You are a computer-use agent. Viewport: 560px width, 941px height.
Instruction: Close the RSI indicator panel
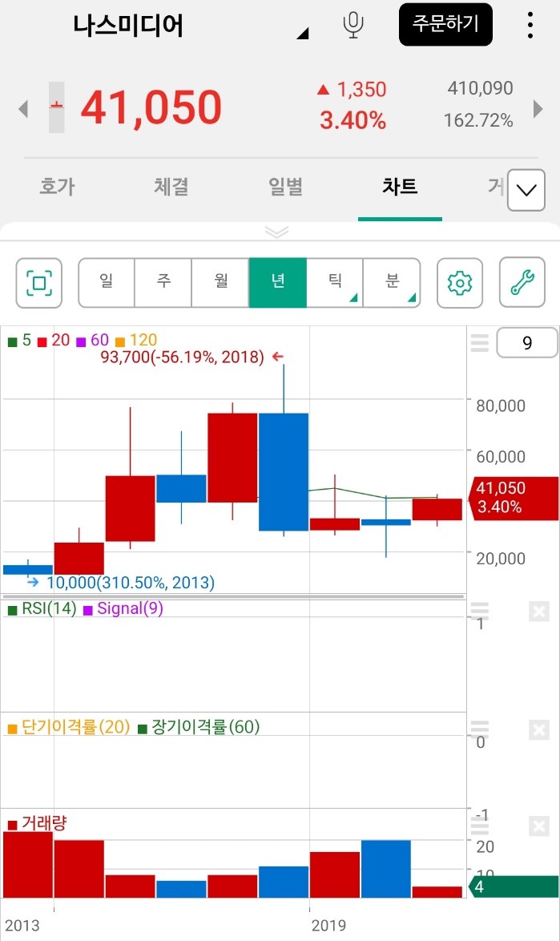coord(539,612)
